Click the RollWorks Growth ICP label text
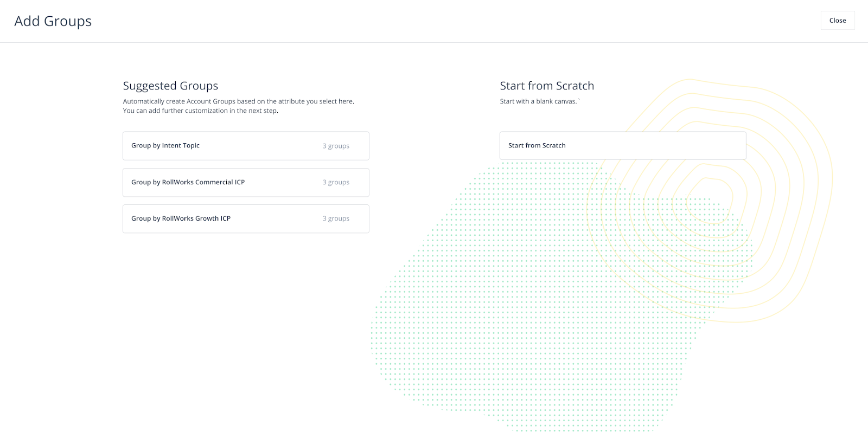This screenshot has height=432, width=868. click(196, 218)
